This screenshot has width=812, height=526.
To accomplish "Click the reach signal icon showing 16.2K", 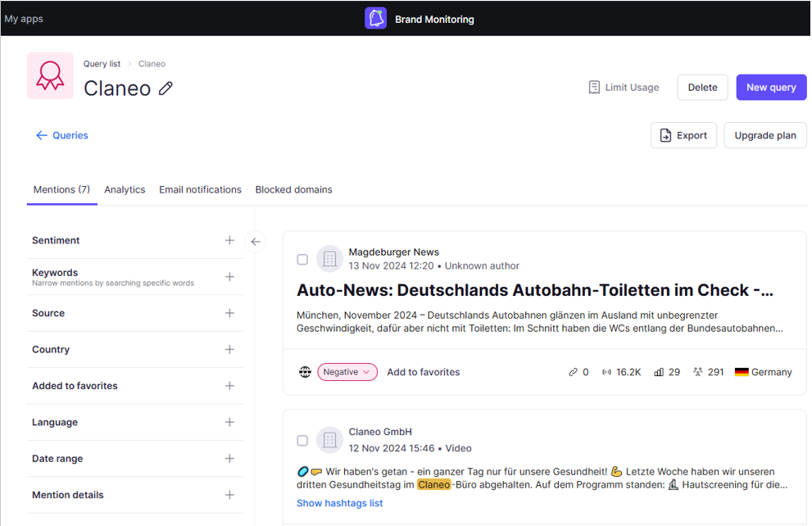I will [606, 372].
